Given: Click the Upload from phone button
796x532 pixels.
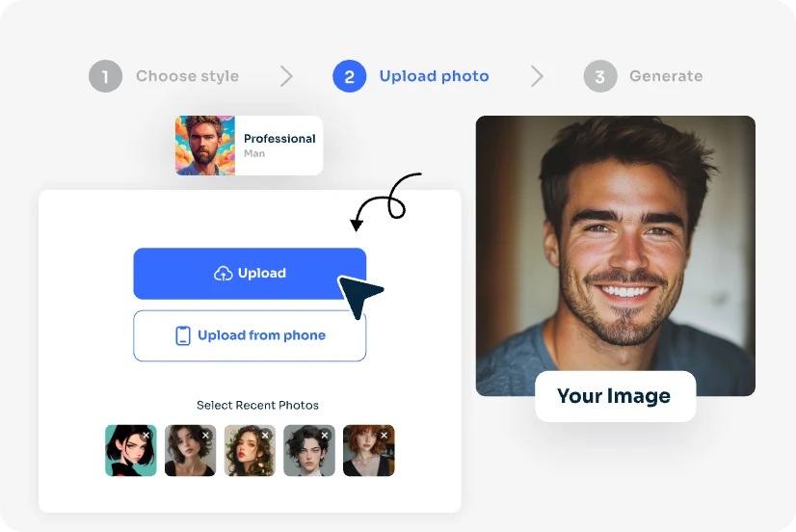Looking at the screenshot, I should click(x=250, y=335).
